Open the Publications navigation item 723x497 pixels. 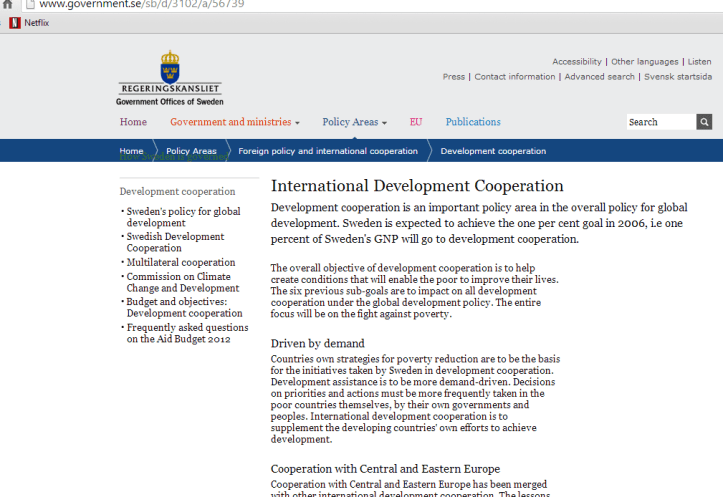473,122
